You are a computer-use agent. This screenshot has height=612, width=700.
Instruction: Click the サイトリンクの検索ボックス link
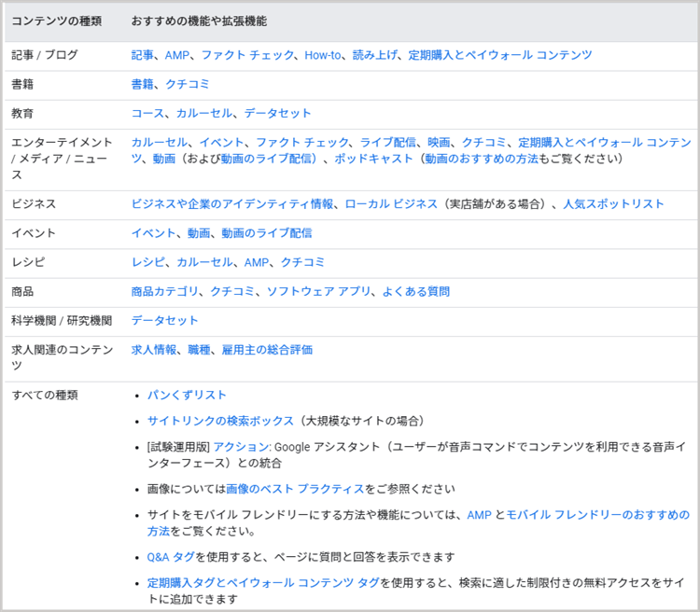tap(220, 421)
